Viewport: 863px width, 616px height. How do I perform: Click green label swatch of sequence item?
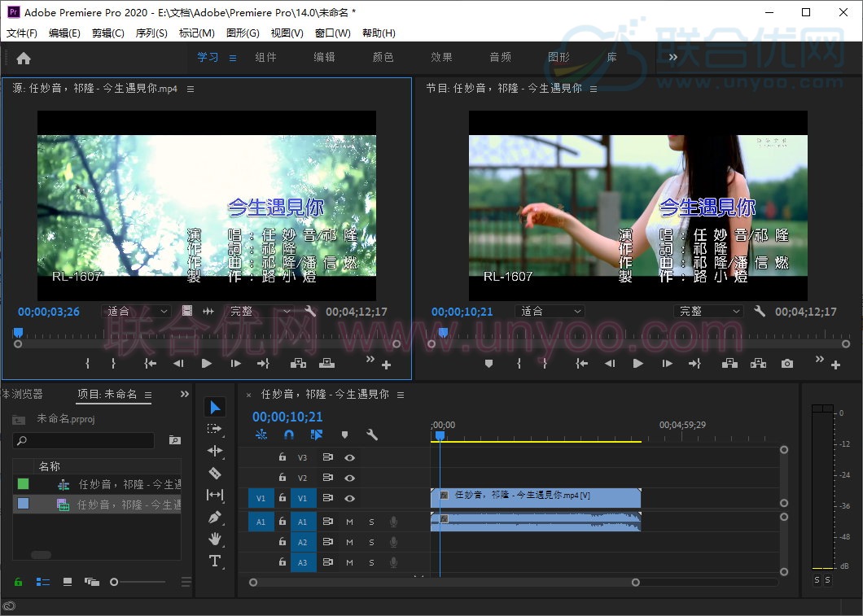coord(23,483)
